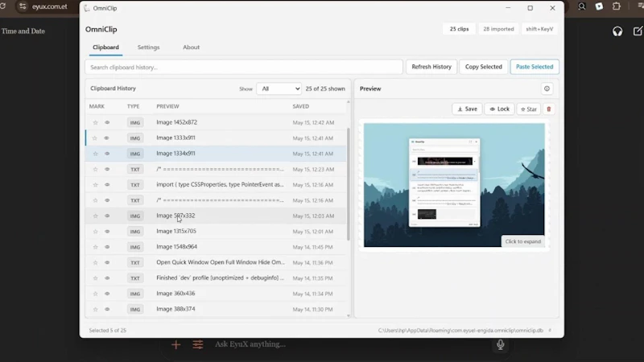Click the browser search magnifier icon
Screen dimensions: 644x362
tap(581, 6)
